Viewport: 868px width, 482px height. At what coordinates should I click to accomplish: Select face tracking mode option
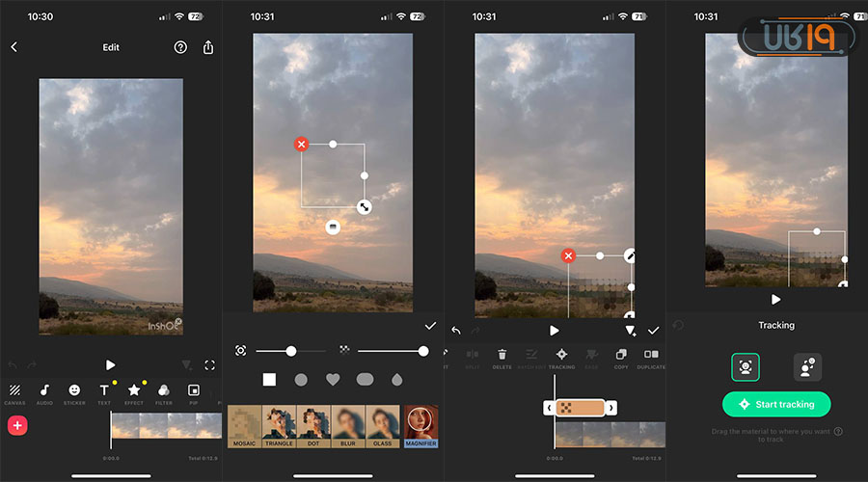746,367
